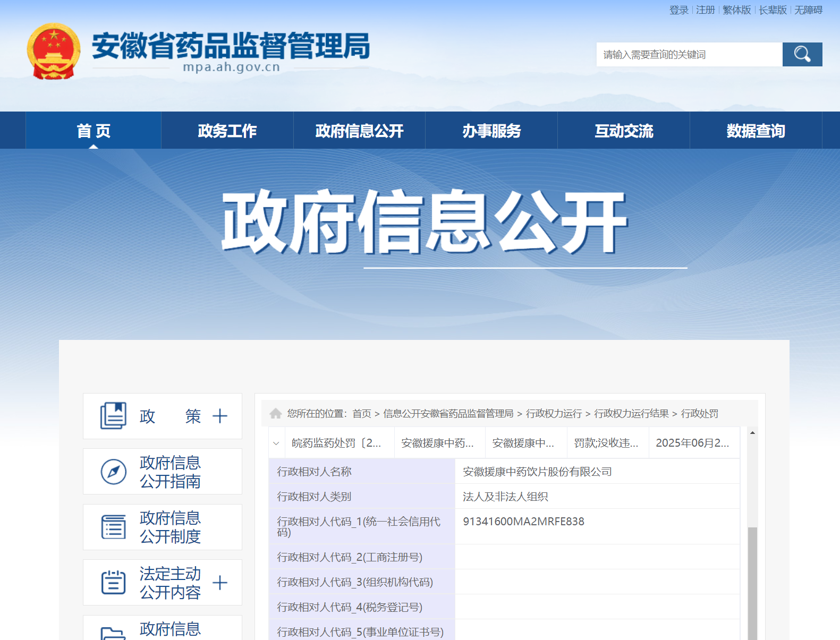The width and height of the screenshot is (840, 640).
Task: Click 行政权力运行结果 breadcrumb link
Action: [x=631, y=413]
